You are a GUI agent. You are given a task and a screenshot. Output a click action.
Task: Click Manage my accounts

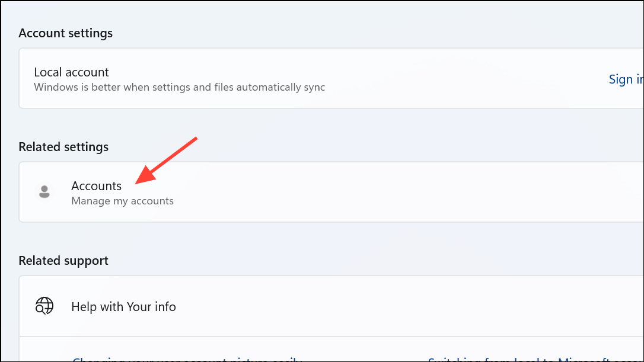pyautogui.click(x=122, y=201)
